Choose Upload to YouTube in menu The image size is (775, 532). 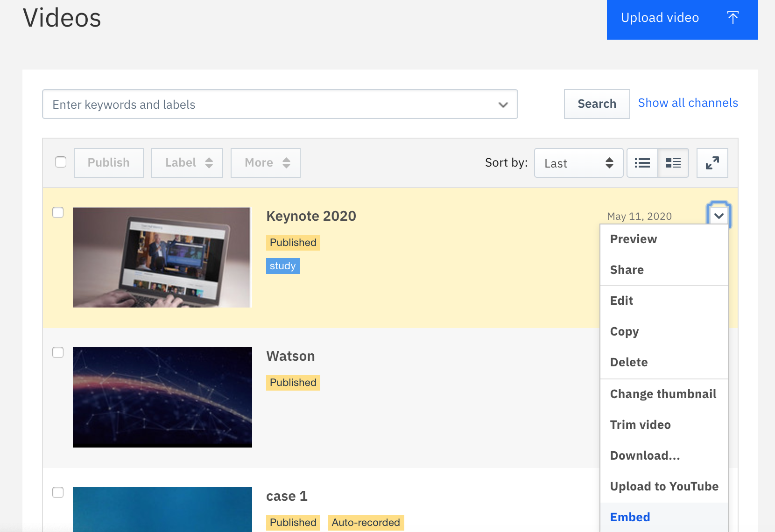664,487
